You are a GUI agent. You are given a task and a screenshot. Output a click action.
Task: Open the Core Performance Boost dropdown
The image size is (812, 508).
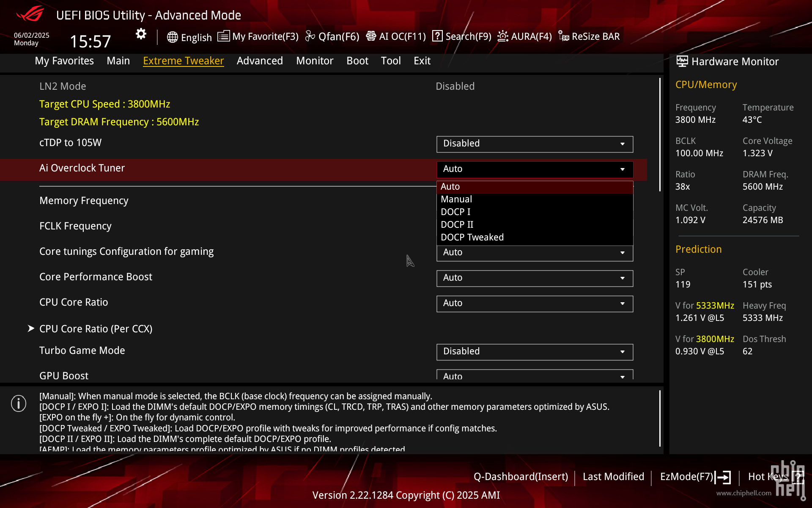point(535,278)
